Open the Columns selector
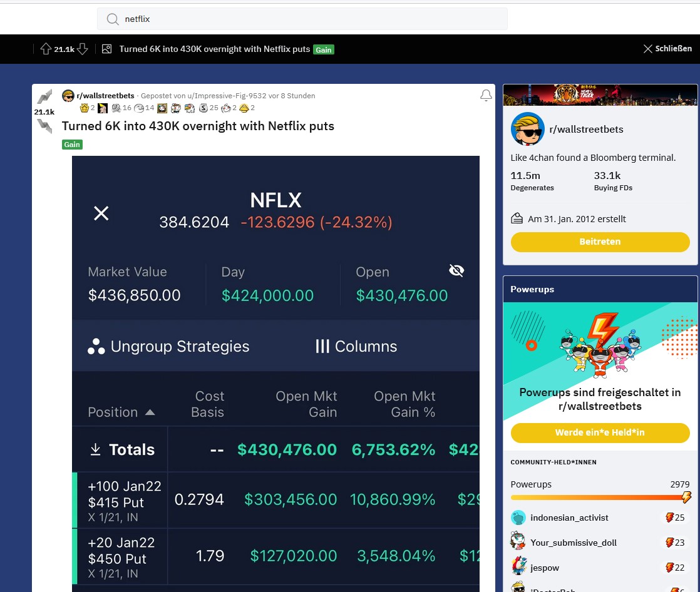The width and height of the screenshot is (700, 592). click(356, 346)
